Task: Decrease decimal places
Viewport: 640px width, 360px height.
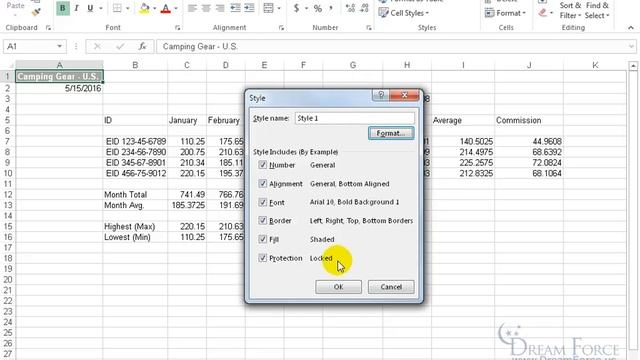Action: coord(364,9)
